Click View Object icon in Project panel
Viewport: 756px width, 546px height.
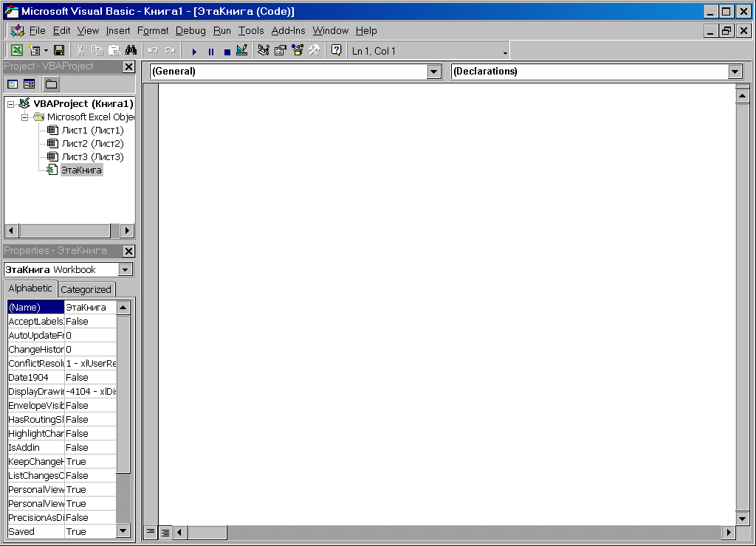30,84
